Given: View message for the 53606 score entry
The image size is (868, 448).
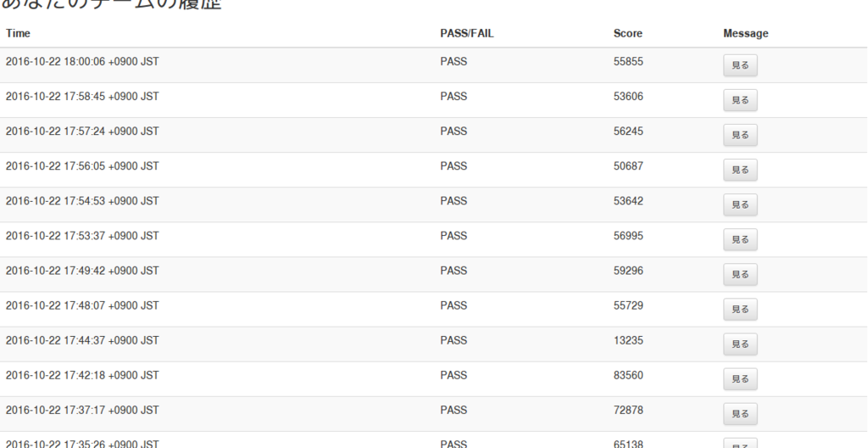Looking at the screenshot, I should 740,100.
